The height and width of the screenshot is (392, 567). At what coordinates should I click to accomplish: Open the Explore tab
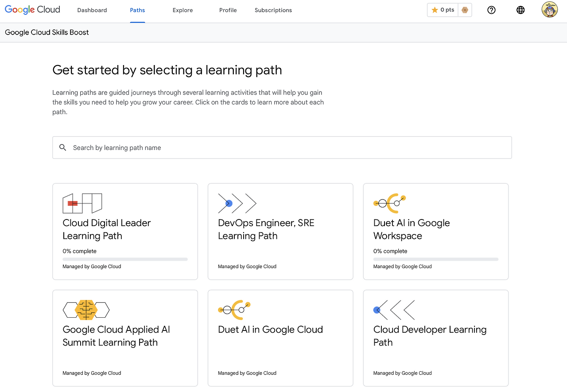pos(183,10)
